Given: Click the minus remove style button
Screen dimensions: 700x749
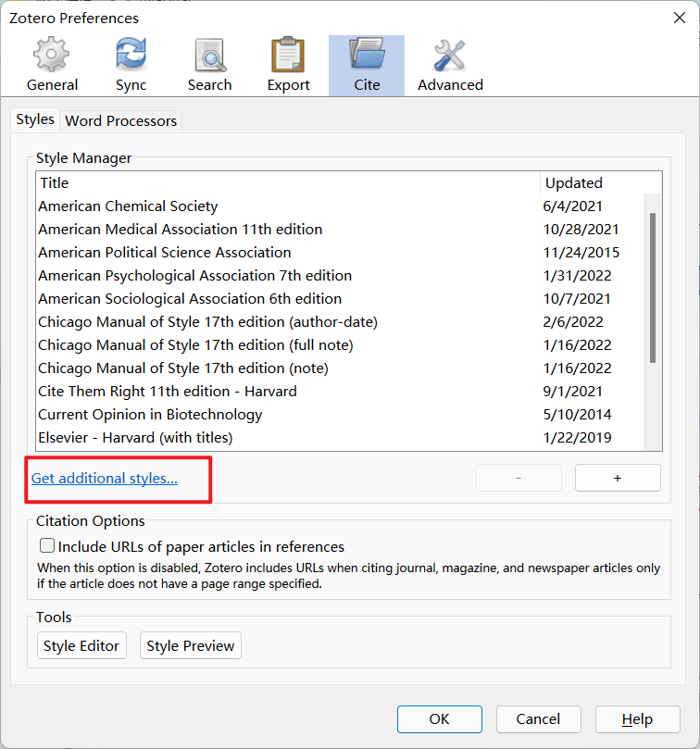Looking at the screenshot, I should 519,478.
